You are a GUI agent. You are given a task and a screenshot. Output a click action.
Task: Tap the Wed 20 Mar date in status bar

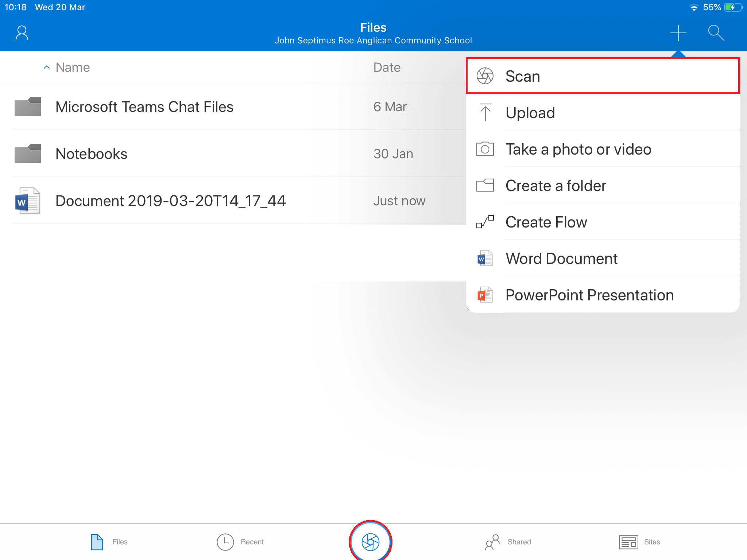click(x=60, y=7)
